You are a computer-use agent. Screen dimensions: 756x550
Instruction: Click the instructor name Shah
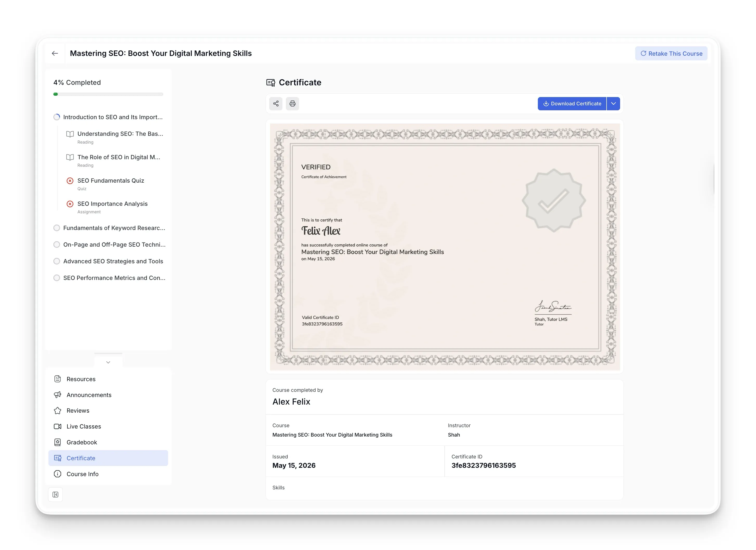(x=454, y=435)
